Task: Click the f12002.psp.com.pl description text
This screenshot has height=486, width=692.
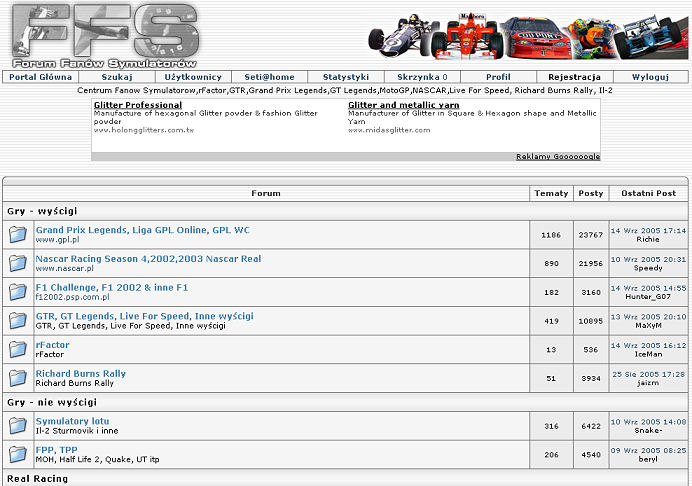Action: pos(72,297)
